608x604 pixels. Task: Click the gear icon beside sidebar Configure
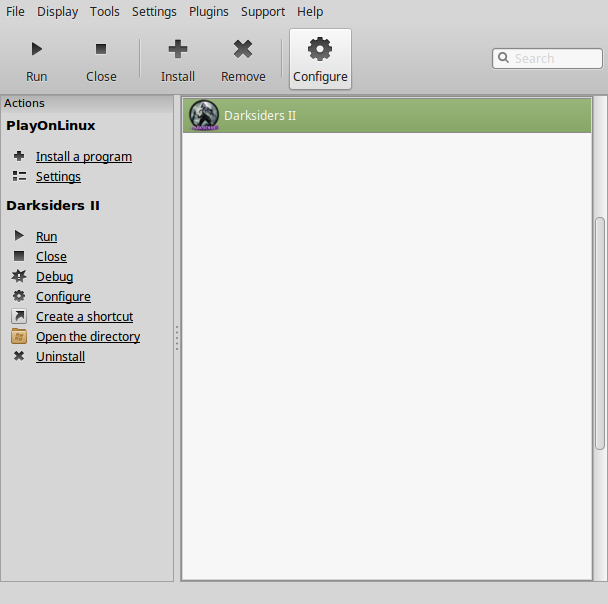[19, 296]
